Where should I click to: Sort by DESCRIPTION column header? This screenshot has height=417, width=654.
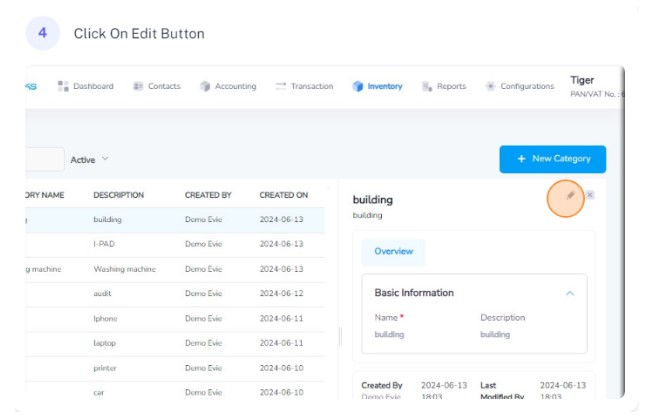(118, 195)
